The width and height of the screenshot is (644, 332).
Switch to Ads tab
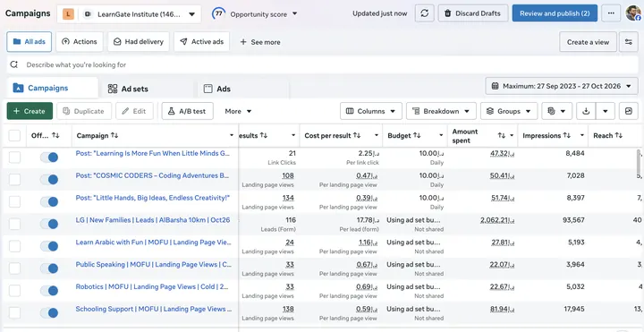pyautogui.click(x=217, y=89)
